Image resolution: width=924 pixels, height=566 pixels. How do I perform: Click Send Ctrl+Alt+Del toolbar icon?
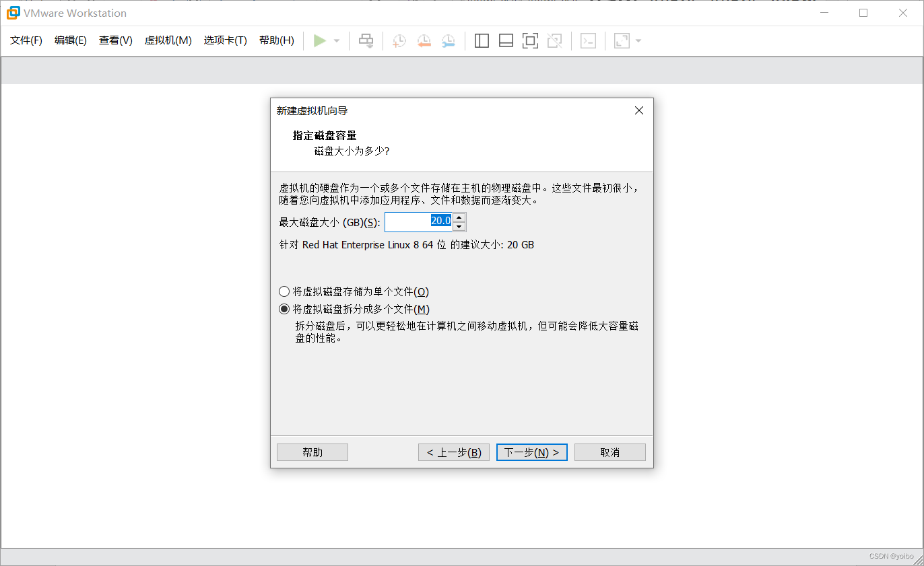coord(366,41)
